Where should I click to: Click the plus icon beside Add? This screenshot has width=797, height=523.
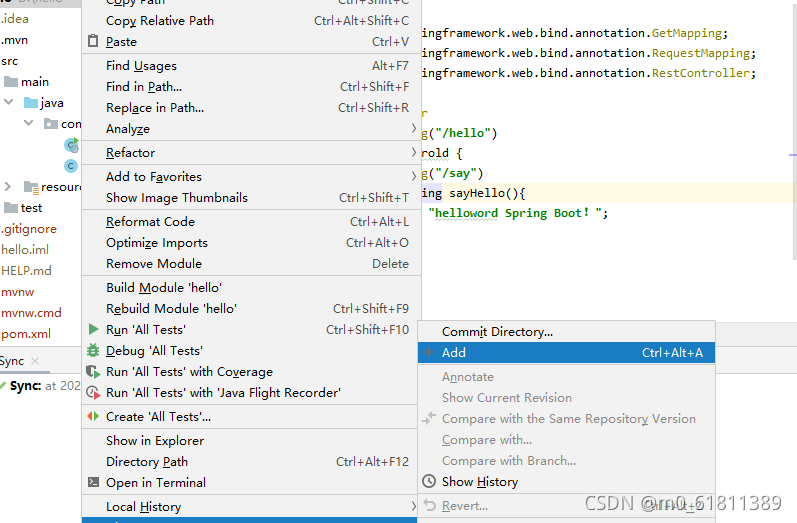point(429,352)
